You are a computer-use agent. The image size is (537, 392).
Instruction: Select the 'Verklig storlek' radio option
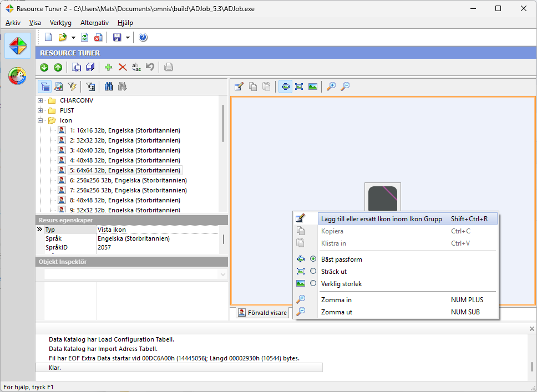313,283
